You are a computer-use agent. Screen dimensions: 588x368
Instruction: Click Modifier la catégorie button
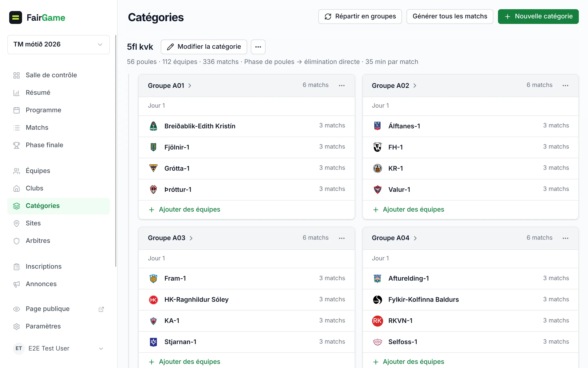[204, 47]
